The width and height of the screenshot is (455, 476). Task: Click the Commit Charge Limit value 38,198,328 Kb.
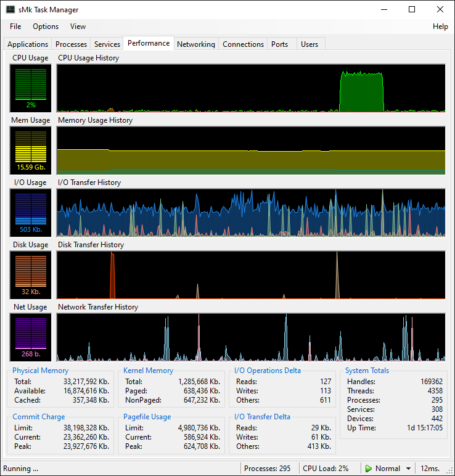86,428
